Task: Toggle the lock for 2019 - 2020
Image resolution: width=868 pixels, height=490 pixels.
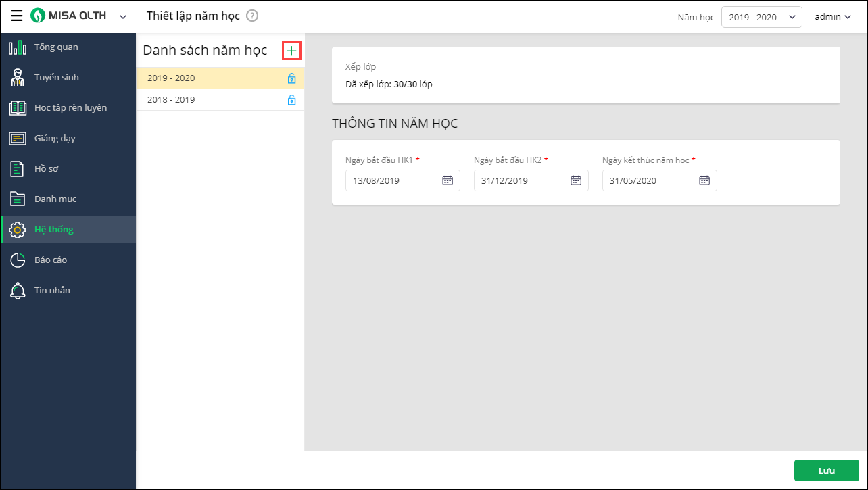Action: coord(291,78)
